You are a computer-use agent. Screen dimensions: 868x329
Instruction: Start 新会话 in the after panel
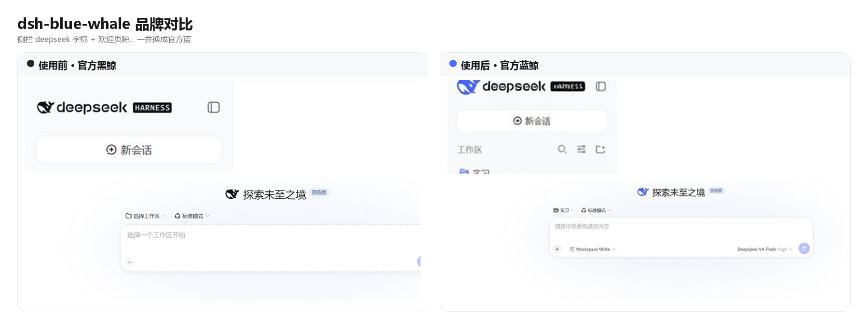point(532,121)
